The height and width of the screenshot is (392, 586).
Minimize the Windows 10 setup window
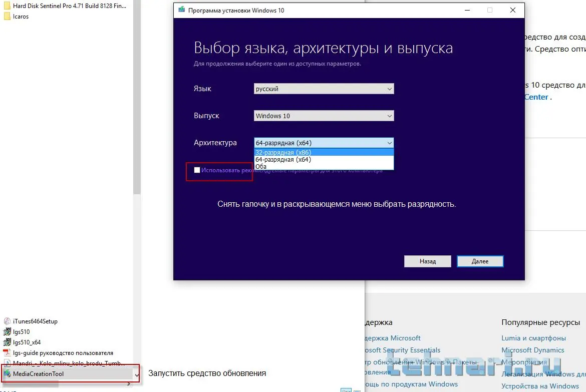click(467, 10)
